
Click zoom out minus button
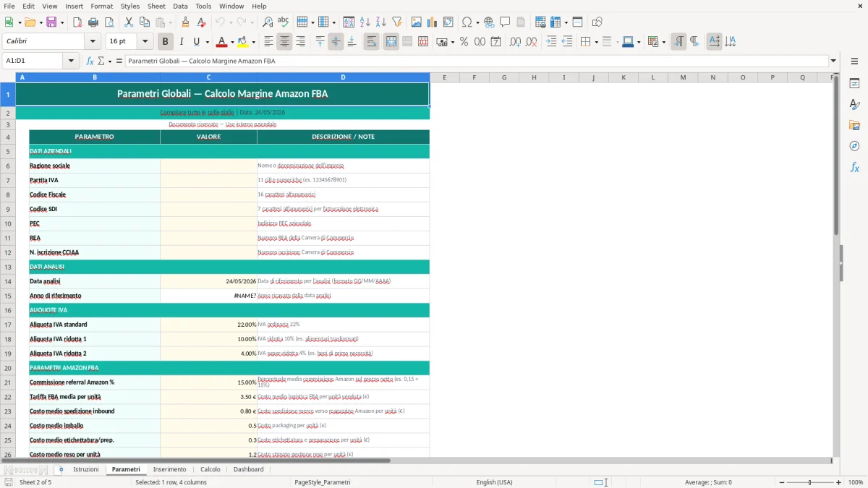(782, 482)
